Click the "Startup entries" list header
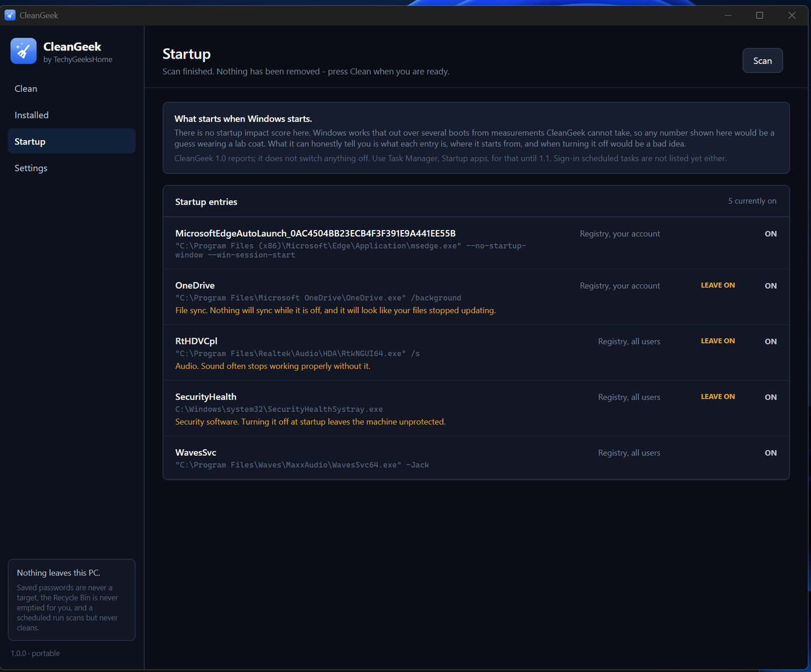The width and height of the screenshot is (811, 672). (x=206, y=202)
